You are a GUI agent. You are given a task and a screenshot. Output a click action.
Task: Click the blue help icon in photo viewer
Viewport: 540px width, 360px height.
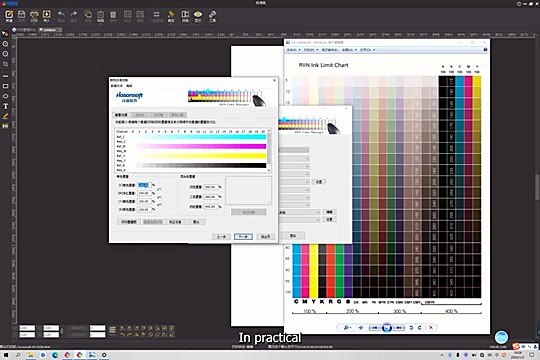(485, 50)
